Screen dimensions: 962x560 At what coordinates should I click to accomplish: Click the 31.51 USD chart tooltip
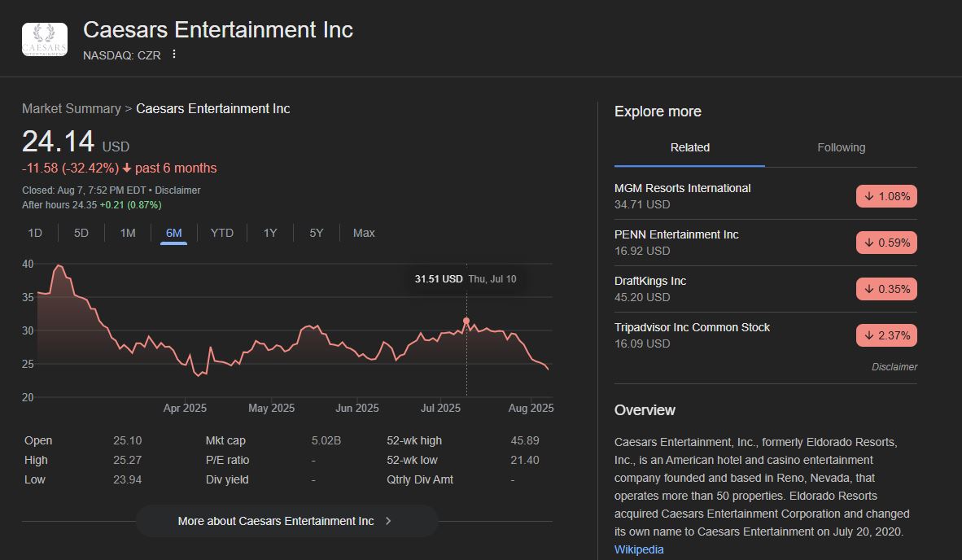pos(466,279)
